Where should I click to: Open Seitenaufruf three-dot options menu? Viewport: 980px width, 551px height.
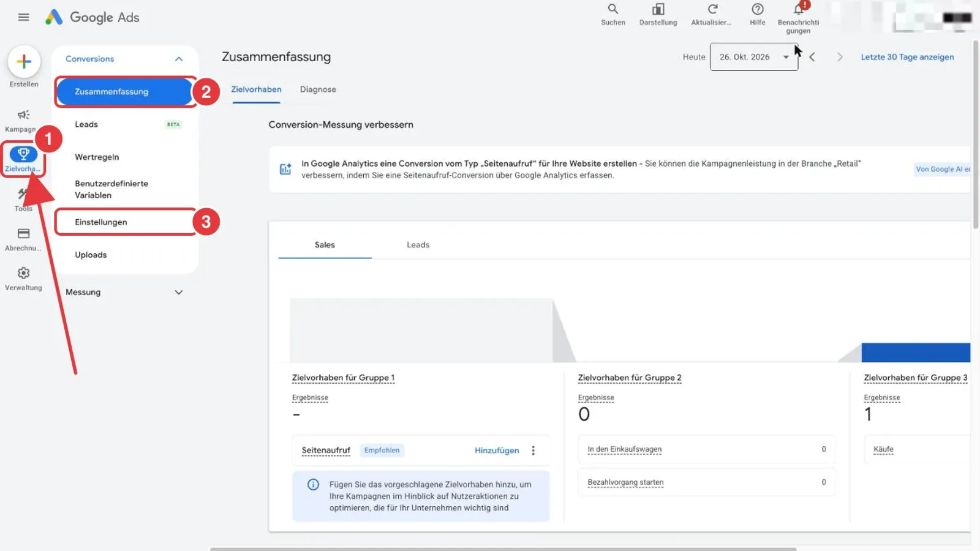click(x=533, y=451)
